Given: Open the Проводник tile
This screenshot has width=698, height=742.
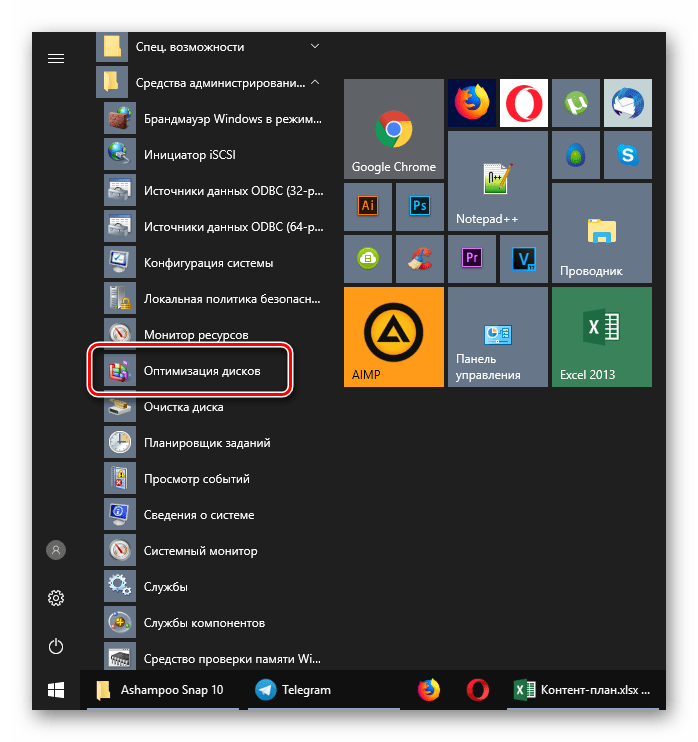Looking at the screenshot, I should pos(602,233).
